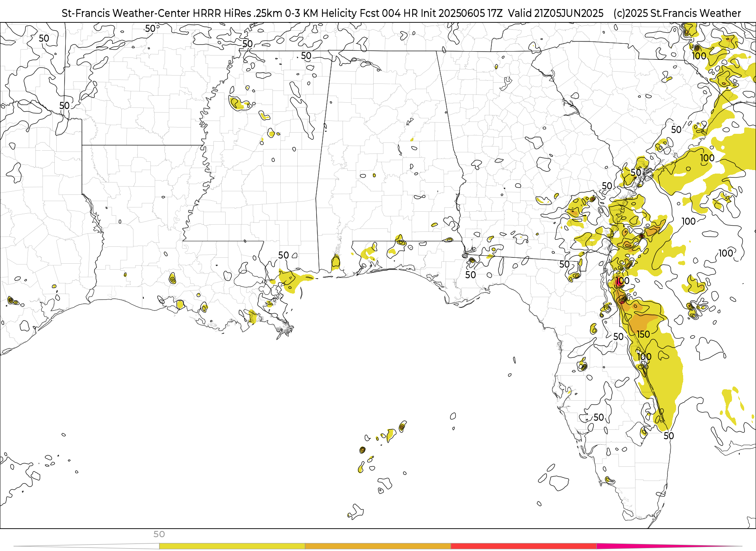
Task: Click the 'St-Francis Weather-Center HRRR HiRes' title text
Action: coord(156,13)
